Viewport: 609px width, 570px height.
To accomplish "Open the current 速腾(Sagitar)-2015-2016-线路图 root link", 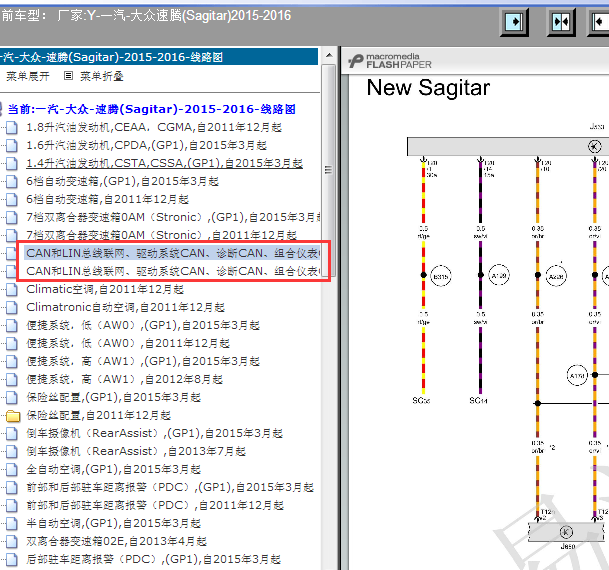I will (x=151, y=109).
